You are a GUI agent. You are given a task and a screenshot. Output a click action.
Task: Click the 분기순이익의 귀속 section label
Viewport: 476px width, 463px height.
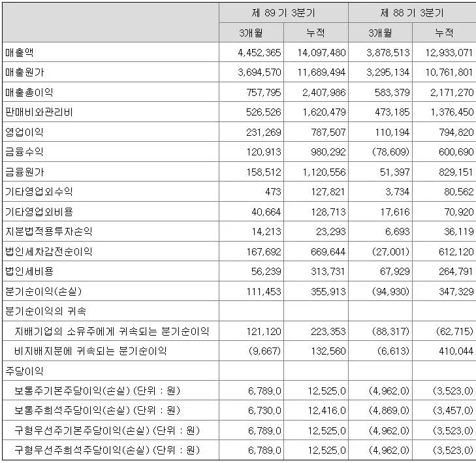(x=46, y=311)
